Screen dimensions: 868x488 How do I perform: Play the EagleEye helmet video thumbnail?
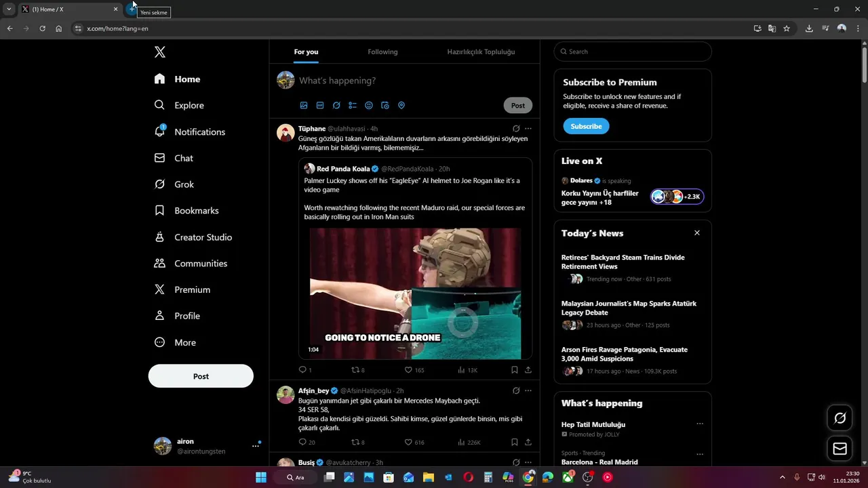coord(415,293)
